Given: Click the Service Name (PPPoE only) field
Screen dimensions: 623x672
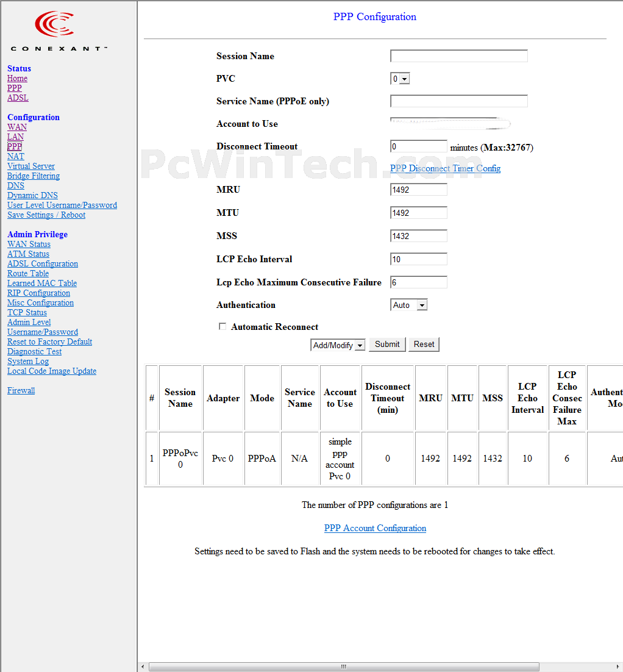Looking at the screenshot, I should (459, 101).
